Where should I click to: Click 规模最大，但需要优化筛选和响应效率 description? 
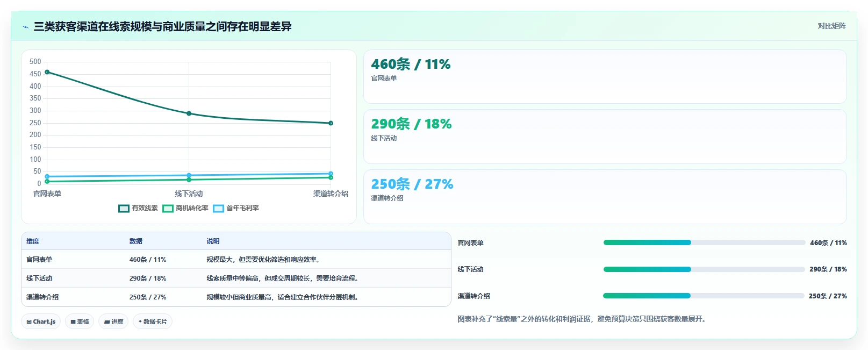click(264, 260)
